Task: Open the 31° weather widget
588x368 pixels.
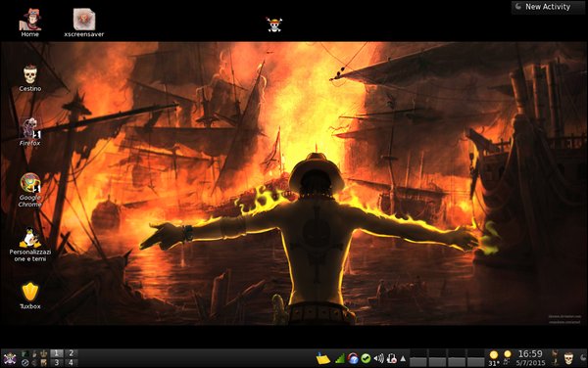Action: [x=494, y=358]
